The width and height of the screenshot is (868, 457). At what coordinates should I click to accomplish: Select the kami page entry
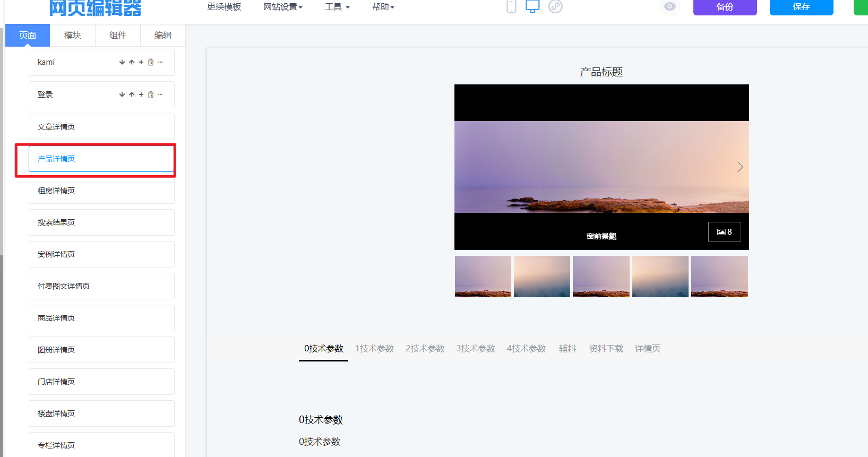[101, 63]
